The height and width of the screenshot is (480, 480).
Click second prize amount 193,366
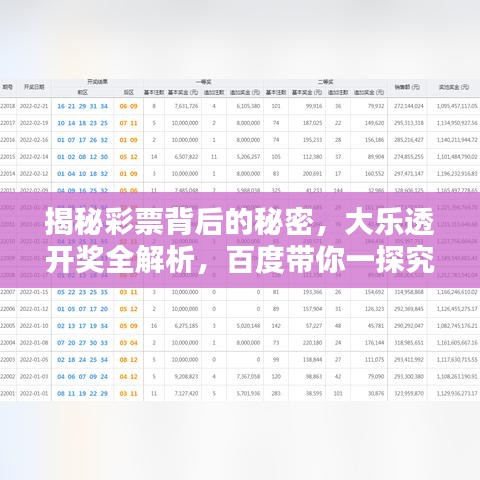pyautogui.click(x=313, y=292)
